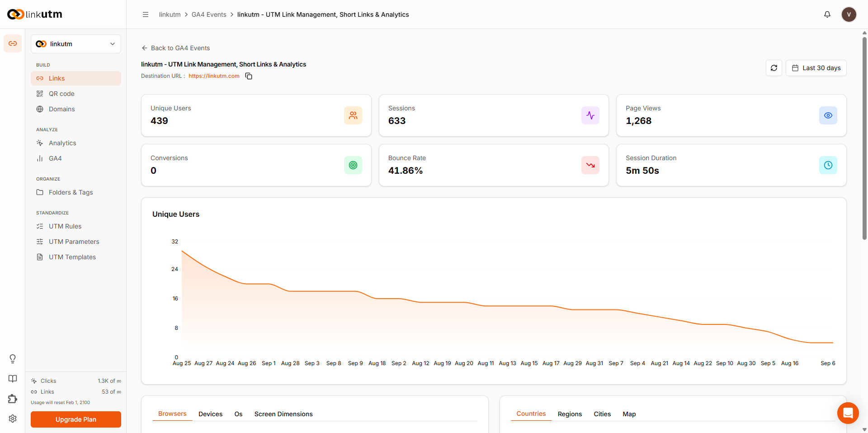Switch to the Screen Dimensions tab
The width and height of the screenshot is (868, 433).
[x=283, y=414]
